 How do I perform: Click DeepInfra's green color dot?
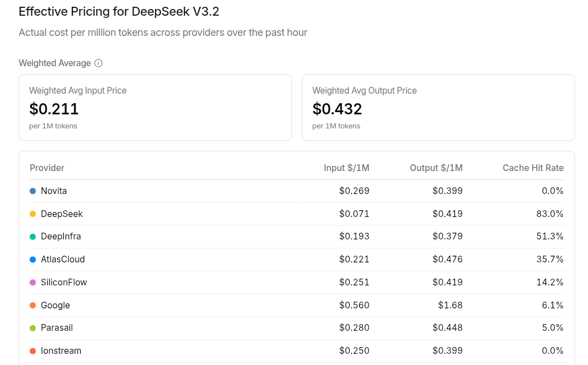click(x=33, y=237)
